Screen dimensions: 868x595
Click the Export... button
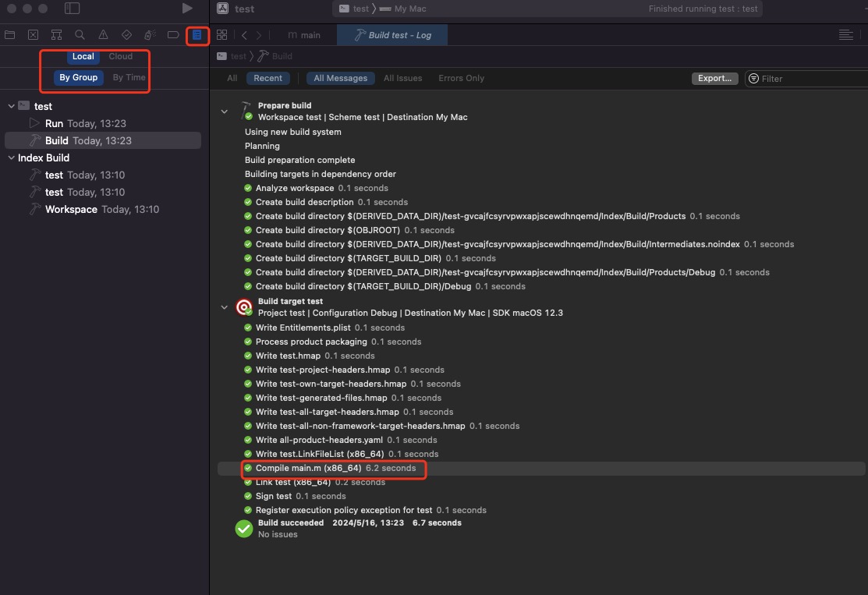coord(714,78)
